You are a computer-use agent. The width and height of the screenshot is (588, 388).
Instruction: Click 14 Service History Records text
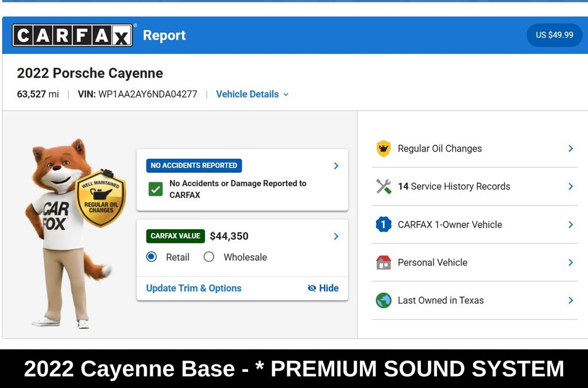click(454, 187)
